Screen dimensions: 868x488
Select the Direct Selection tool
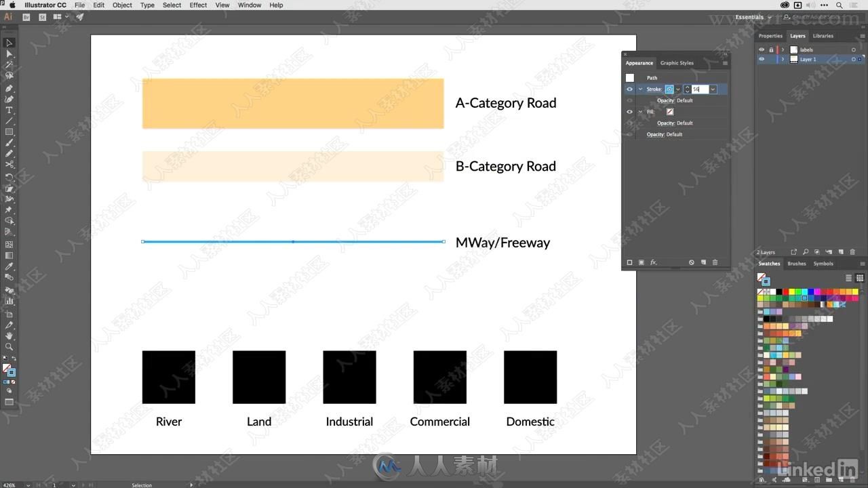coord(9,54)
